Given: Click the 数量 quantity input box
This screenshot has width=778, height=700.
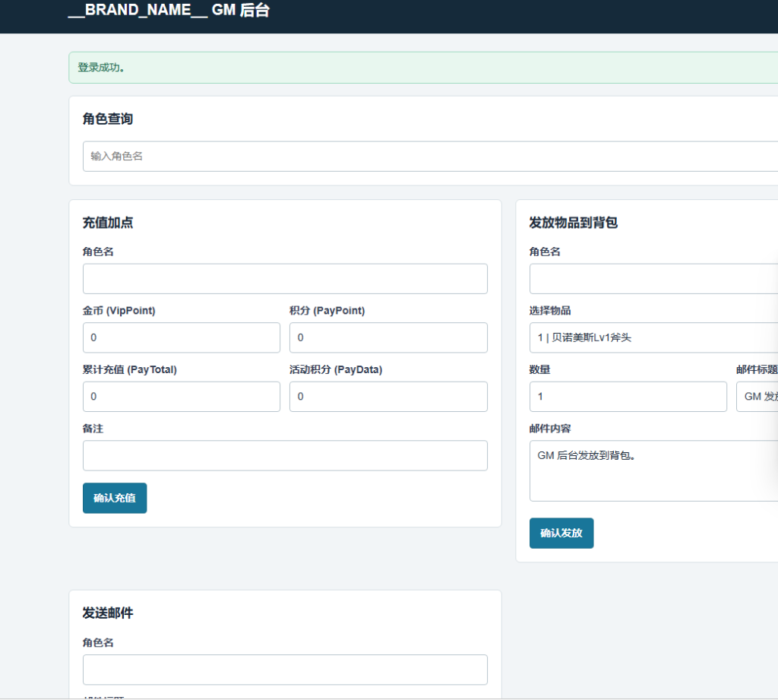Looking at the screenshot, I should pos(628,397).
